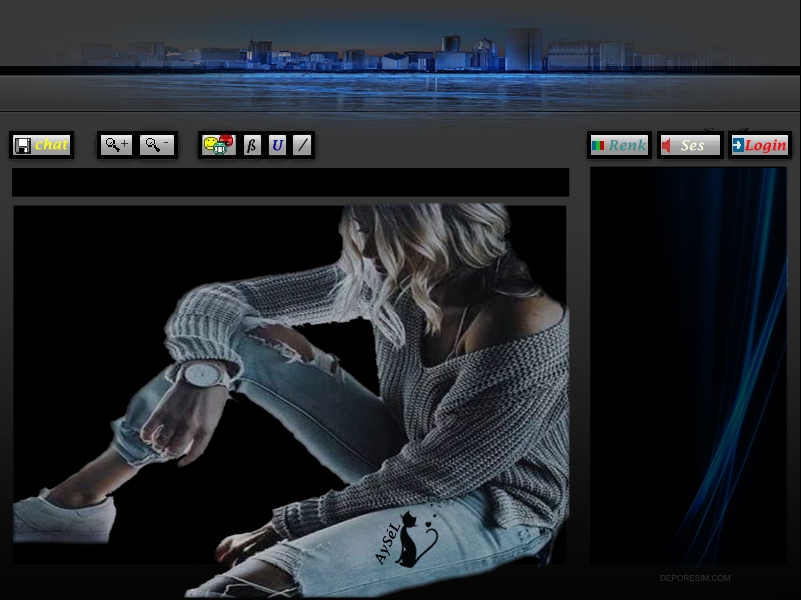
Task: Click the black message input bar
Action: pyautogui.click(x=290, y=182)
